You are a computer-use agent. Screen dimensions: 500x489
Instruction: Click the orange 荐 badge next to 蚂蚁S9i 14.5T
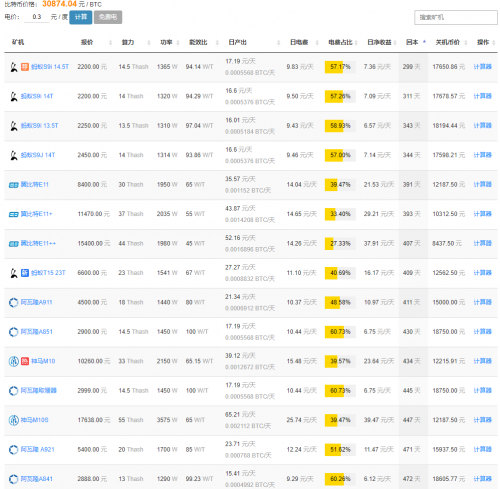point(25,67)
